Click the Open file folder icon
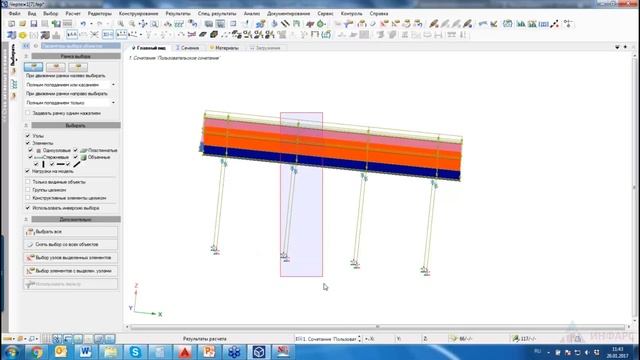Image resolution: width=640 pixels, height=360 pixels. coord(23,24)
